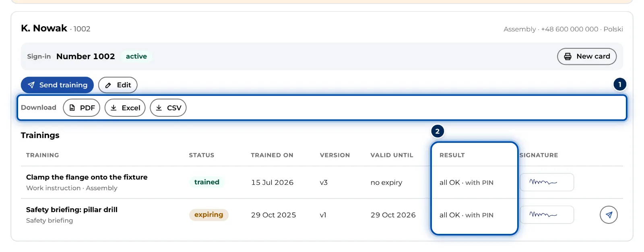The width and height of the screenshot is (644, 252).
Task: Select 'Clamp the flange onto the fixture' title
Action: pyautogui.click(x=87, y=177)
